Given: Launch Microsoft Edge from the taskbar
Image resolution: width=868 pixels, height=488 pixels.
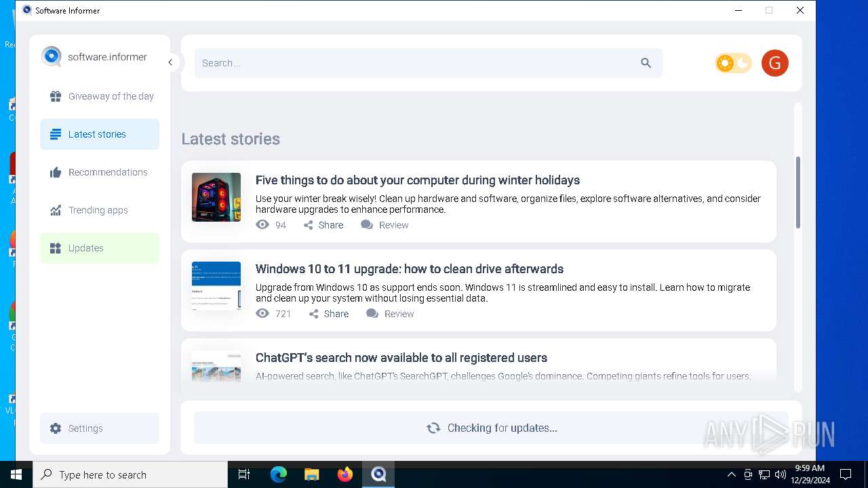Looking at the screenshot, I should (279, 474).
